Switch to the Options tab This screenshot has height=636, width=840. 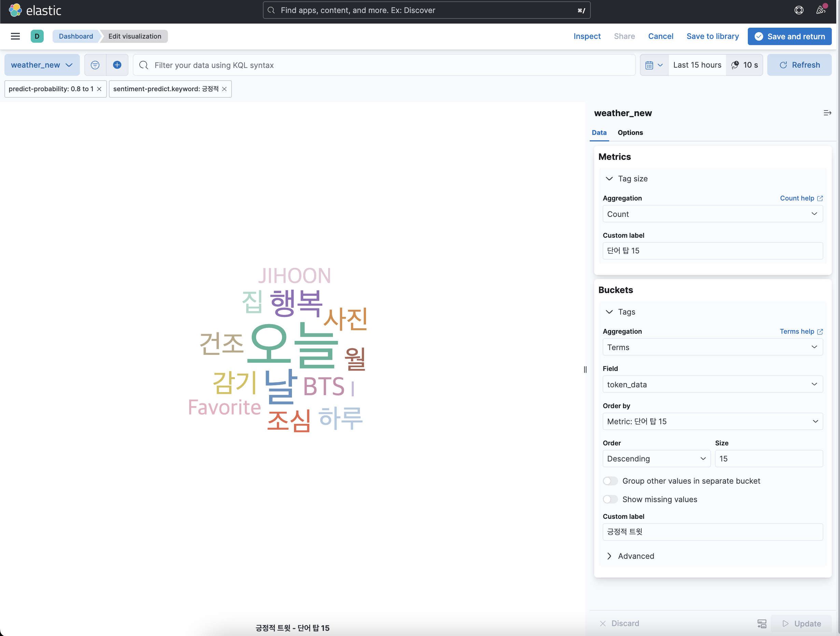coord(630,133)
